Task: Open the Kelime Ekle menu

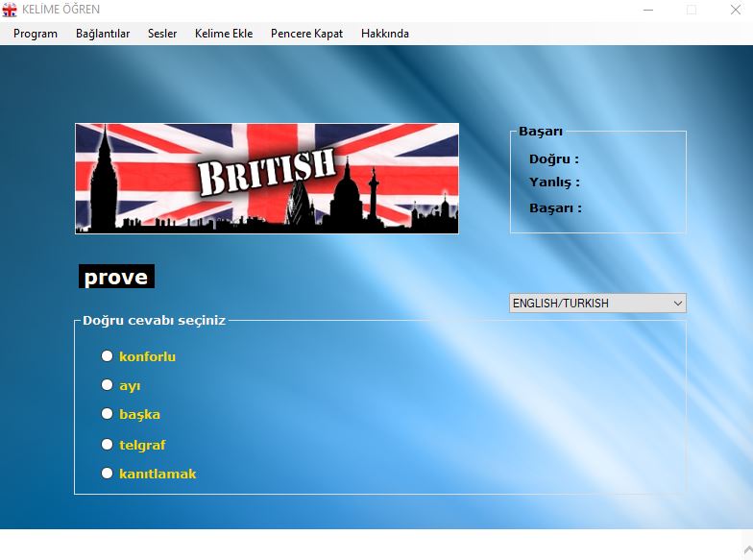Action: pos(224,34)
